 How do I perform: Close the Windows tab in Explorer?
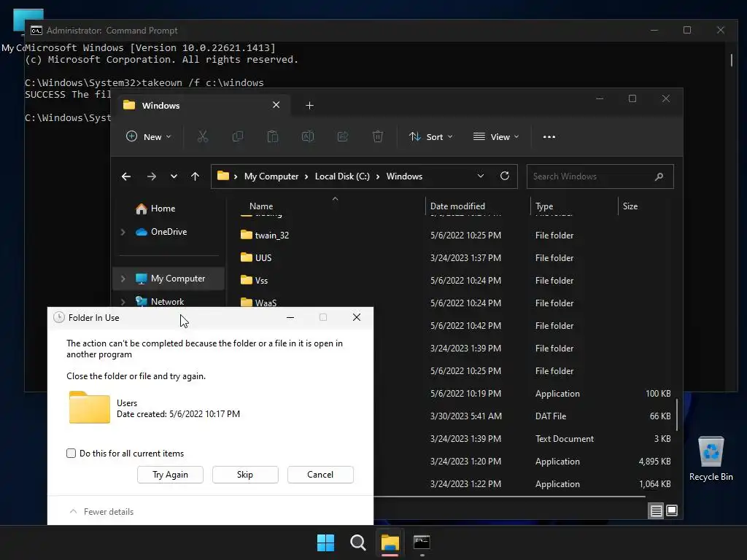tap(276, 105)
